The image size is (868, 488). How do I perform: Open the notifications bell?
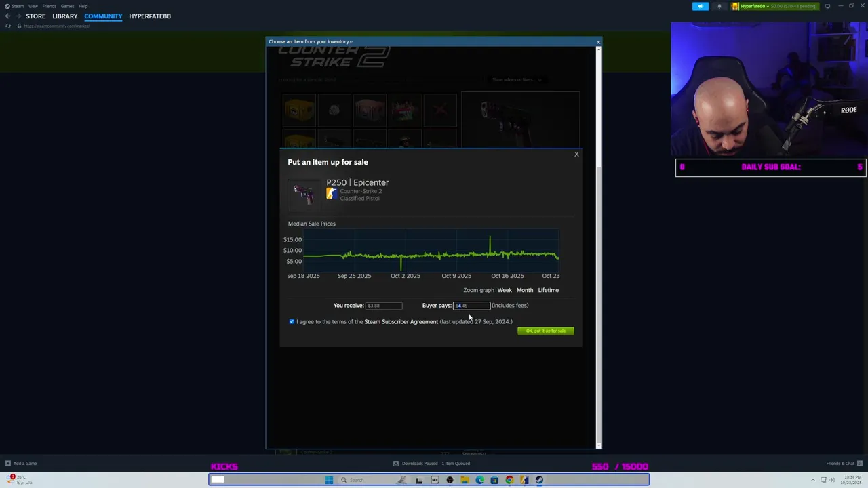tap(719, 6)
